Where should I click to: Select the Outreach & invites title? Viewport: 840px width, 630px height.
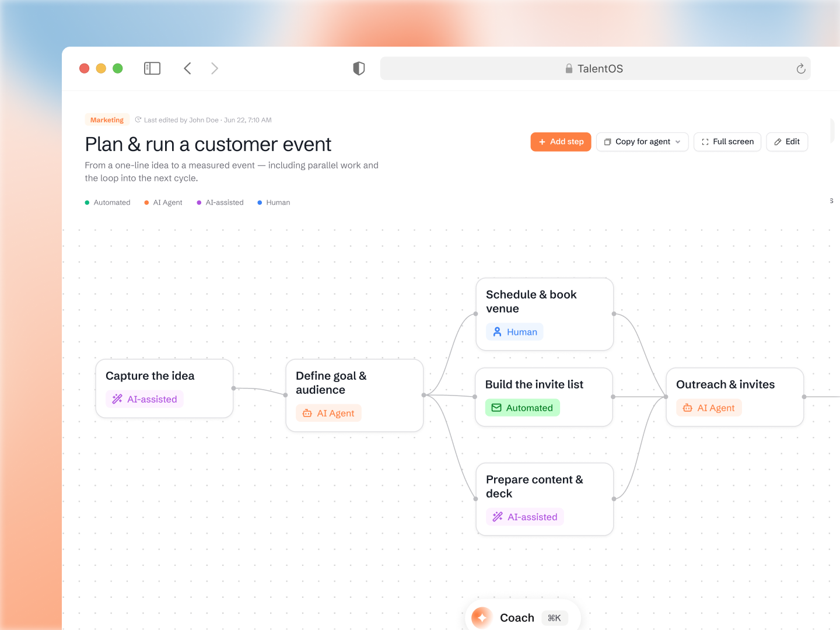coord(726,384)
